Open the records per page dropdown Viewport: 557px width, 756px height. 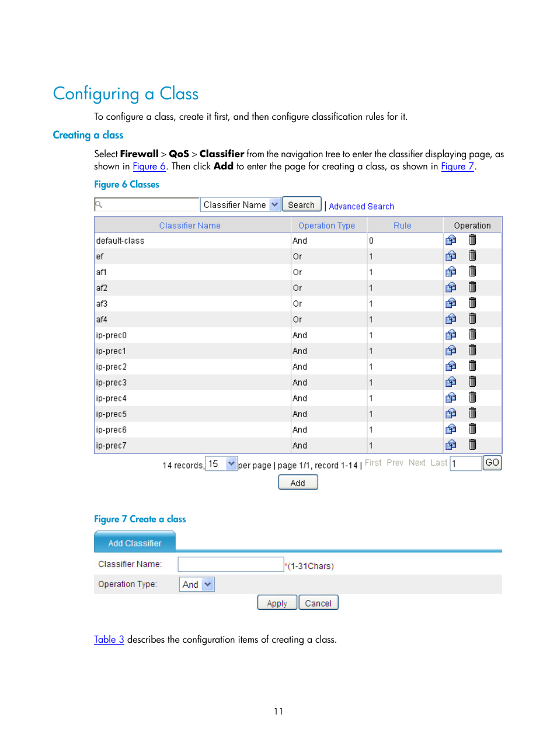[x=221, y=464]
